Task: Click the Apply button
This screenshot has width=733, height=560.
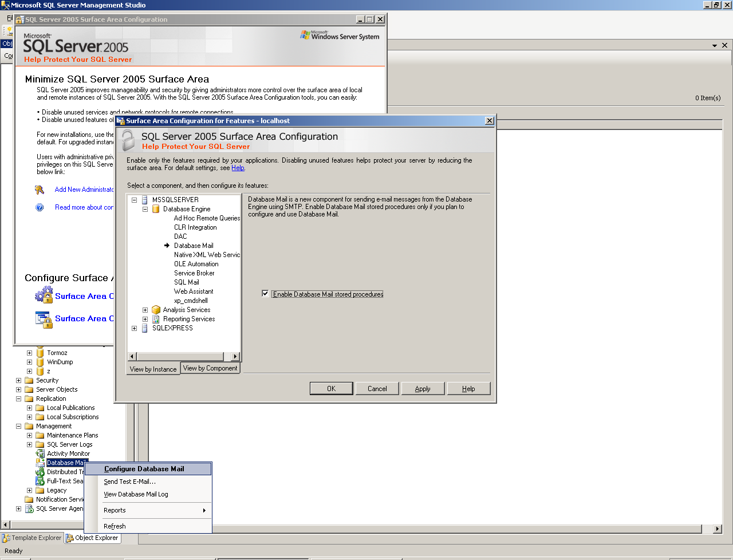Action: click(423, 389)
